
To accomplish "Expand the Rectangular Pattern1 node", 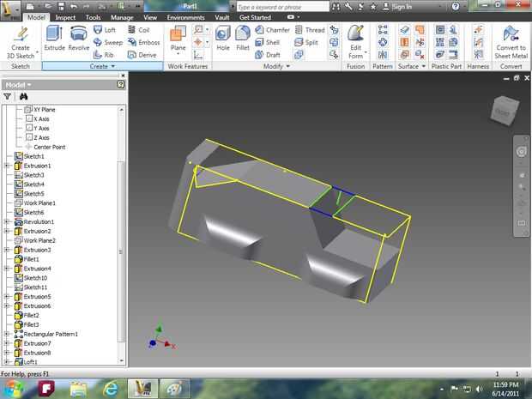I will point(7,334).
